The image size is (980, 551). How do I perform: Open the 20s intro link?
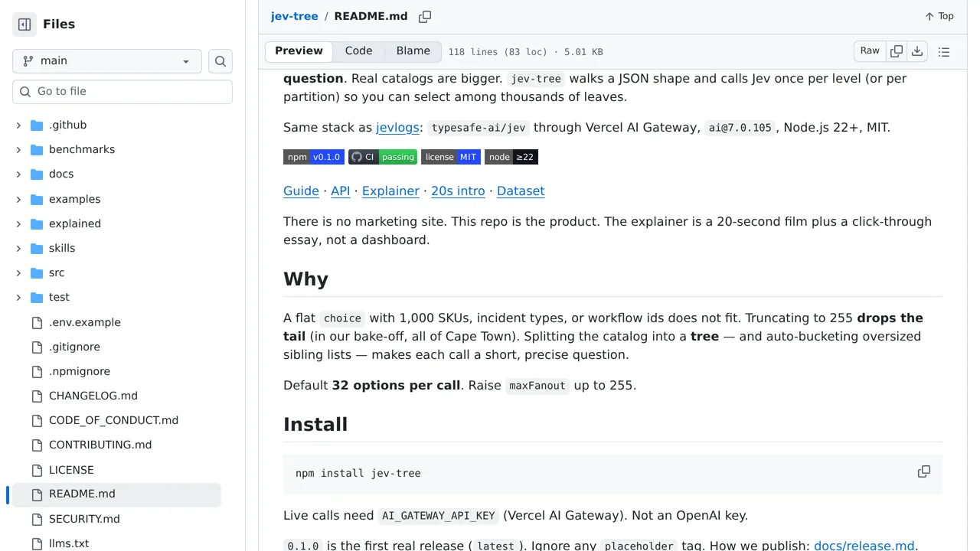458,191
